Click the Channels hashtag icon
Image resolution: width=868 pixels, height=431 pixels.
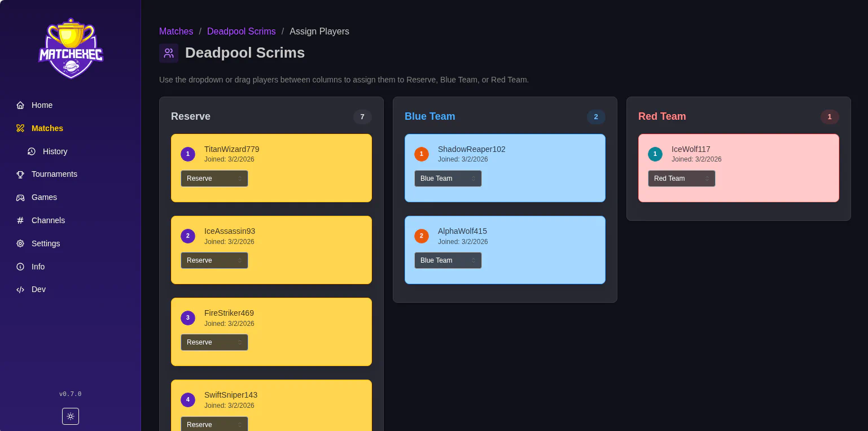[20, 220]
